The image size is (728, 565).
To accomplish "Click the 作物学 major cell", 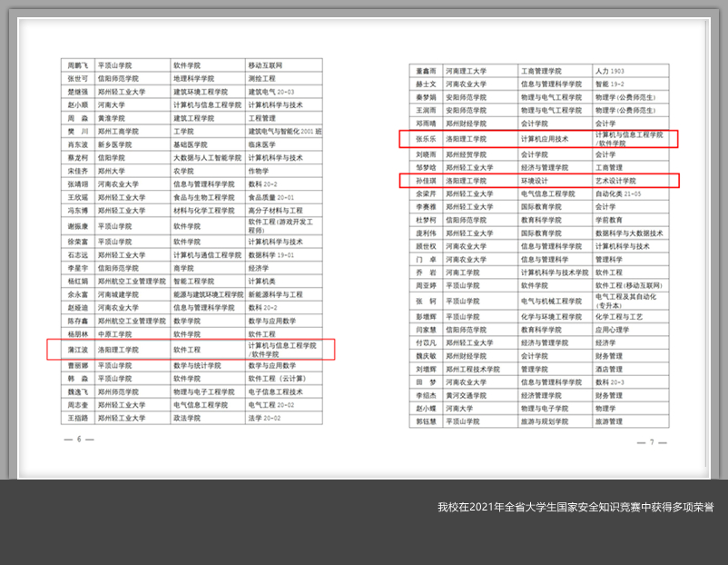I will click(x=259, y=171).
